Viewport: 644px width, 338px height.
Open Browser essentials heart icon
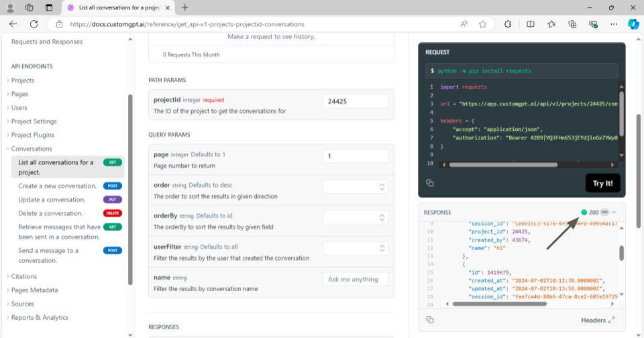pos(592,24)
